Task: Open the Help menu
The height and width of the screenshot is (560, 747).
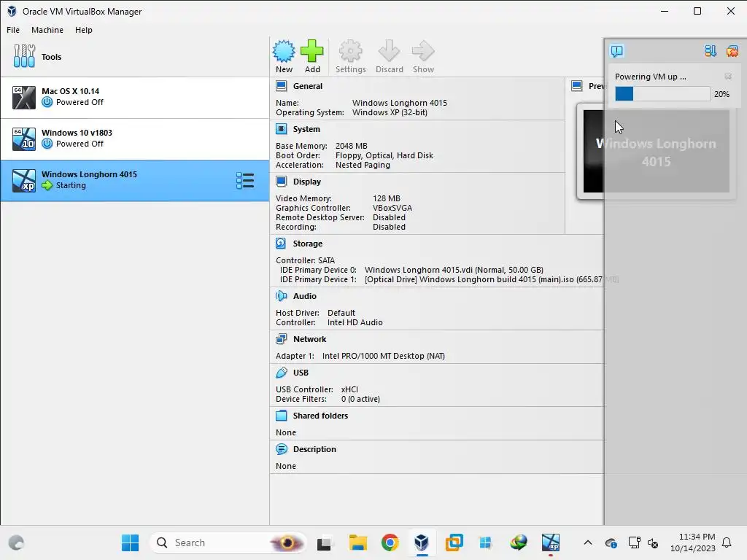Action: [83, 30]
